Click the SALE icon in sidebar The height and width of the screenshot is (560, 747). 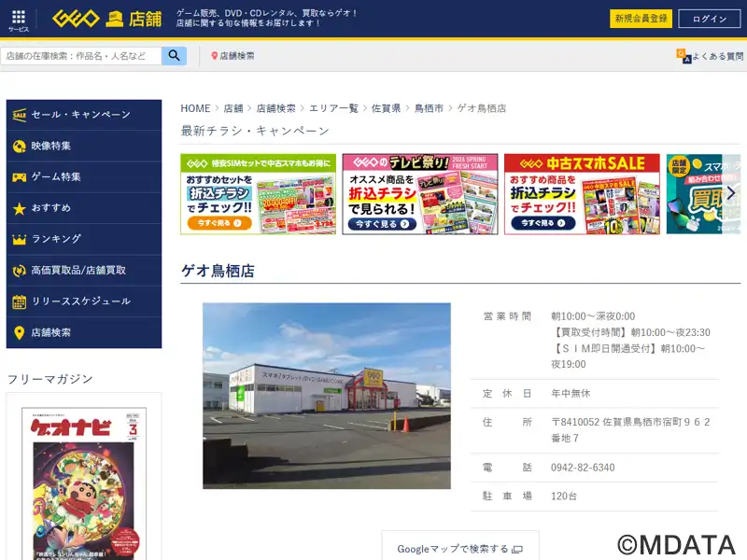(19, 115)
